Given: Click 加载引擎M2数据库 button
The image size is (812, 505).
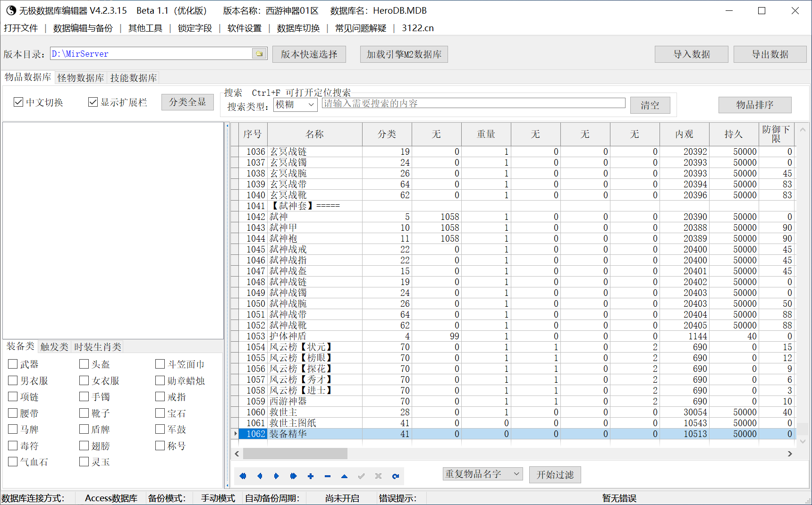Looking at the screenshot, I should tap(404, 54).
